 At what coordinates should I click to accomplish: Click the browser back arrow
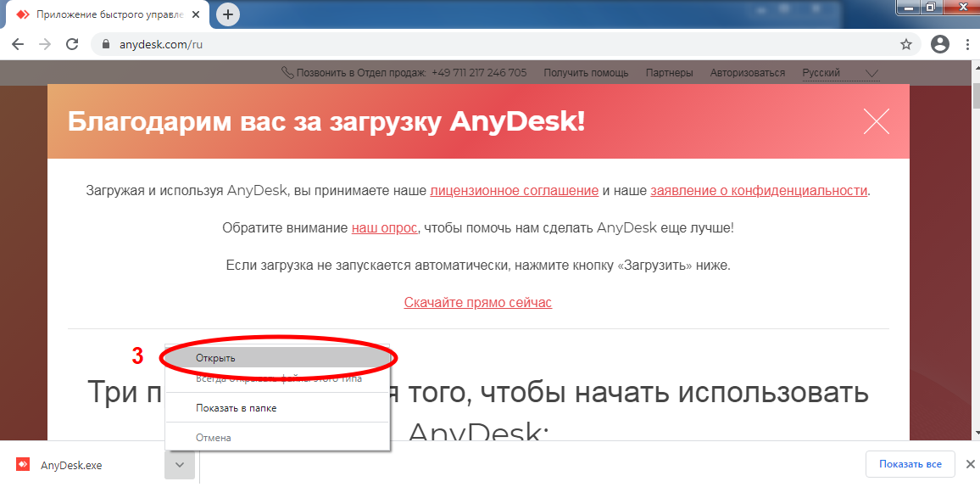(x=18, y=44)
